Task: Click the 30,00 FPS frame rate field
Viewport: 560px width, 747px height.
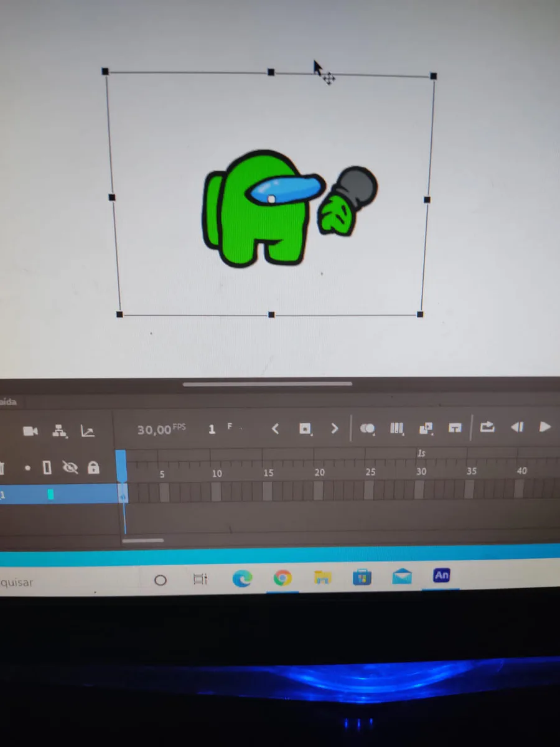Action: click(x=162, y=430)
